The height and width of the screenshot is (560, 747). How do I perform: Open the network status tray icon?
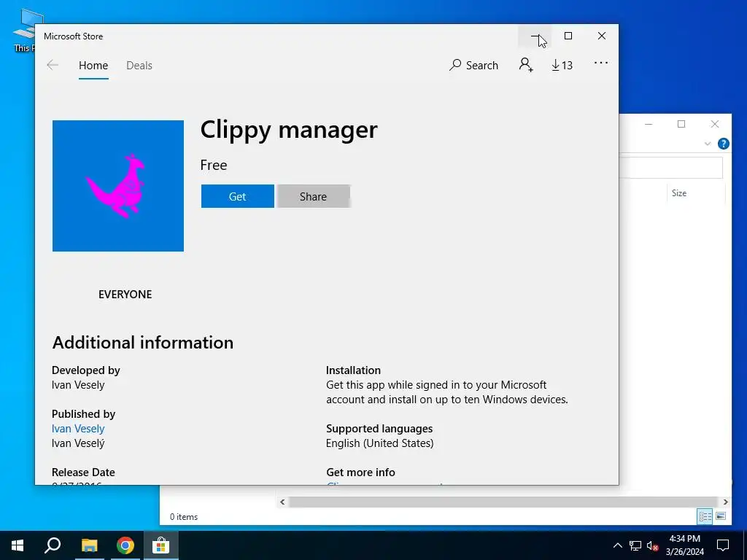coord(635,545)
